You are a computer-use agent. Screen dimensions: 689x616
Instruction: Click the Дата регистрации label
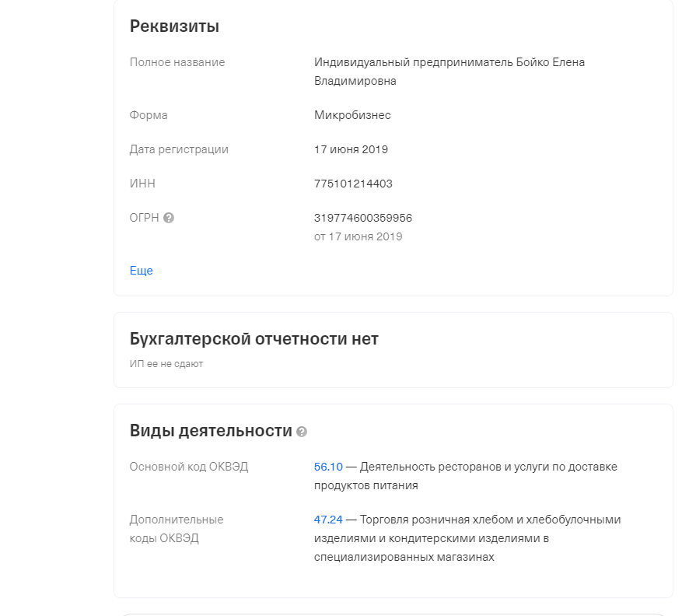[179, 149]
